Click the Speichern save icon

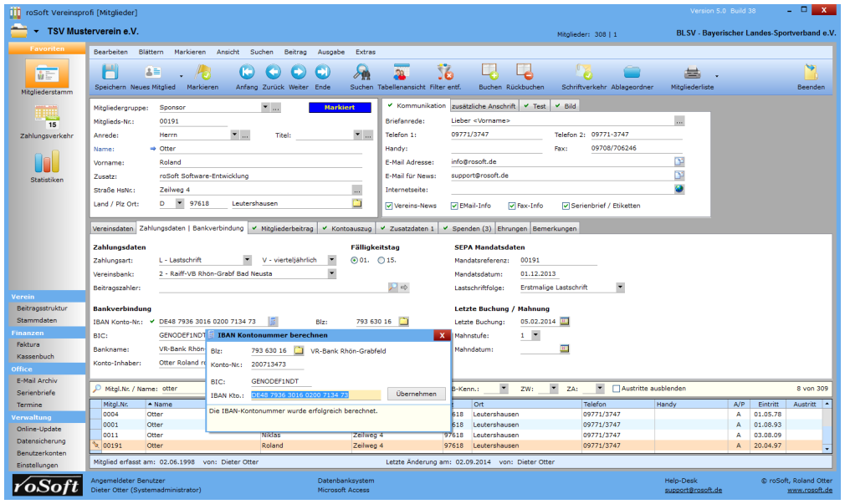click(x=110, y=73)
